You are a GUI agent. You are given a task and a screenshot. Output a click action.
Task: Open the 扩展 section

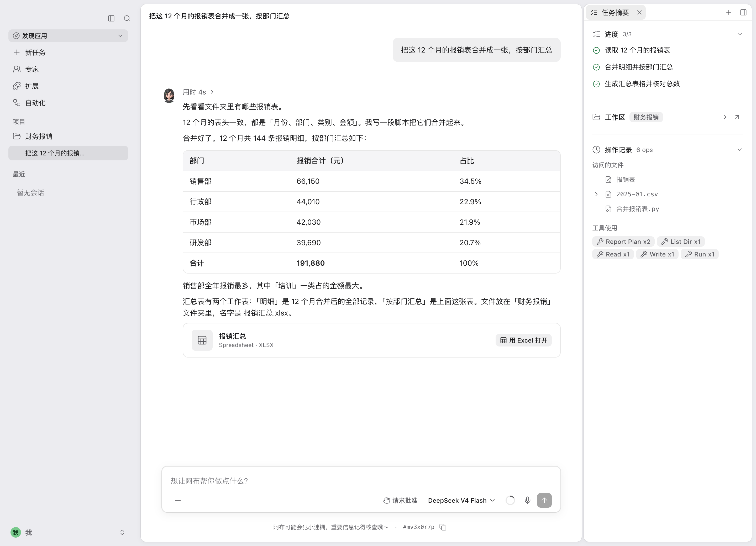(68, 86)
